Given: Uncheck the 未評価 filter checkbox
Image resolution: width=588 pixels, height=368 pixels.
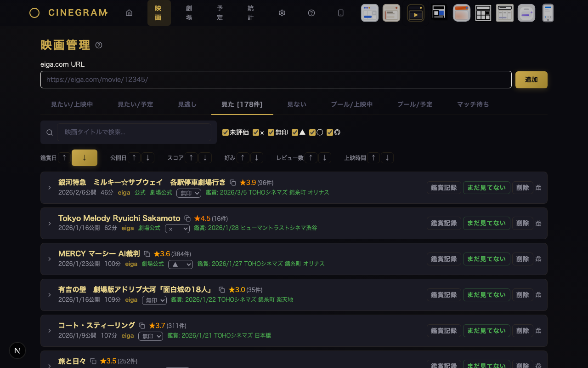Looking at the screenshot, I should click(x=225, y=132).
